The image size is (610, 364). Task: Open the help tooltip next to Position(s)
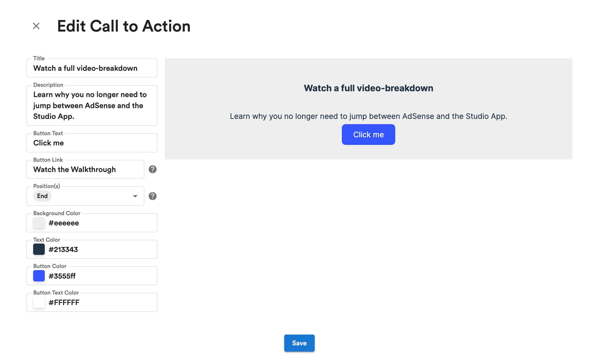(152, 196)
